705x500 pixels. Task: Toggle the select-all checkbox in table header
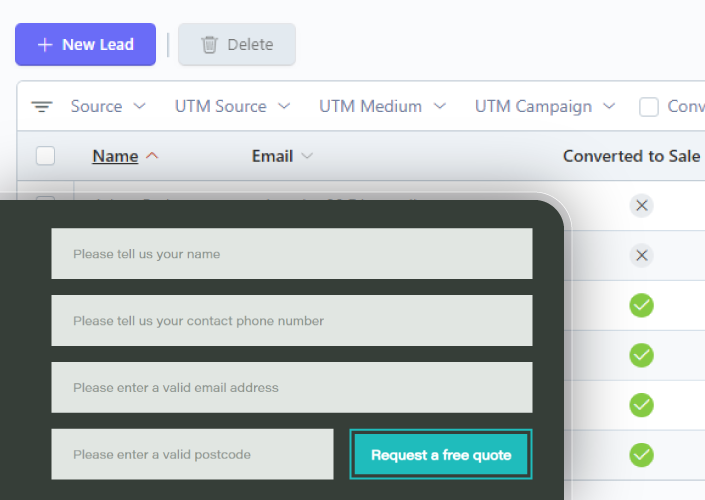[x=45, y=156]
